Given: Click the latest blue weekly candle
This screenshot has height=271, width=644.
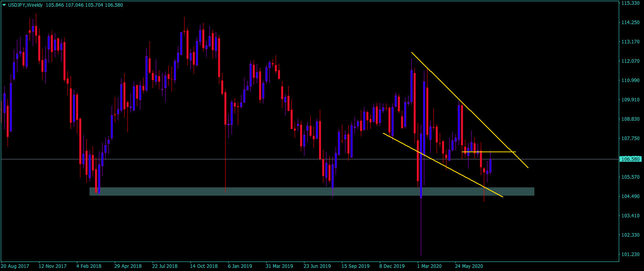Looking at the screenshot, I should coord(491,166).
